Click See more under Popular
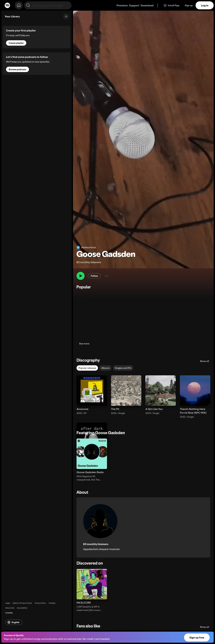 pyautogui.click(x=84, y=344)
